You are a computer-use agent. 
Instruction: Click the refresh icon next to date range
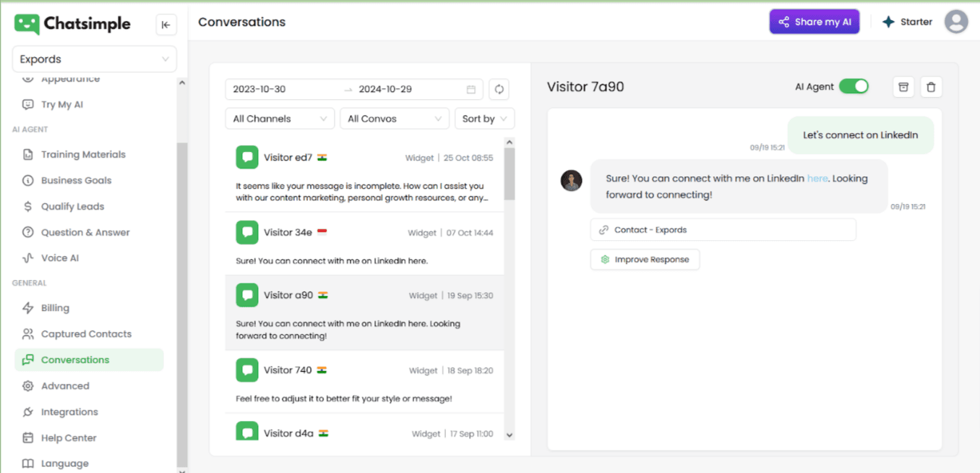point(499,89)
